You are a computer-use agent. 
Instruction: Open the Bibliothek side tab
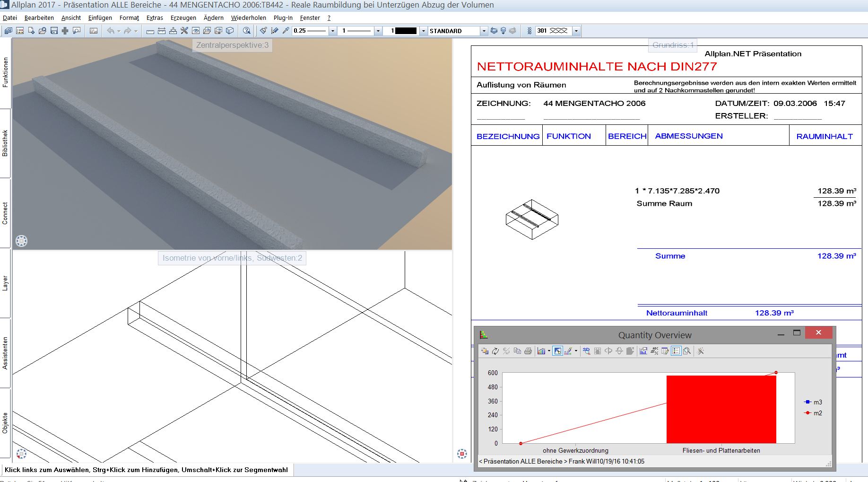(5, 143)
